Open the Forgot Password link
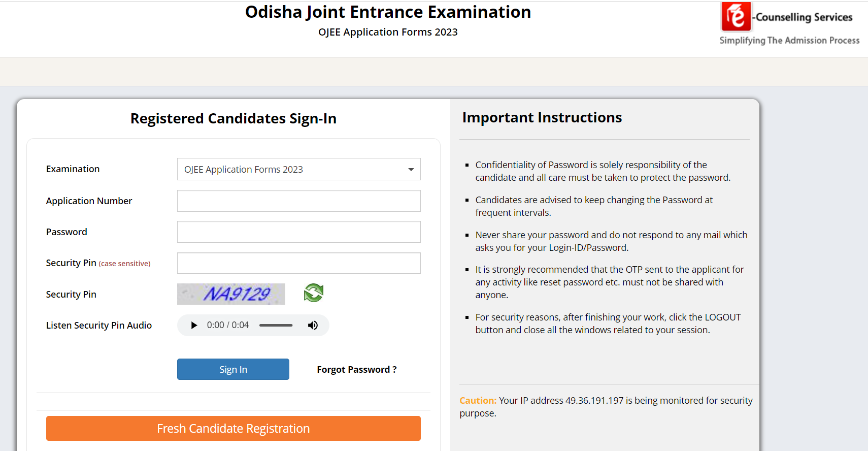868x451 pixels. coord(356,369)
